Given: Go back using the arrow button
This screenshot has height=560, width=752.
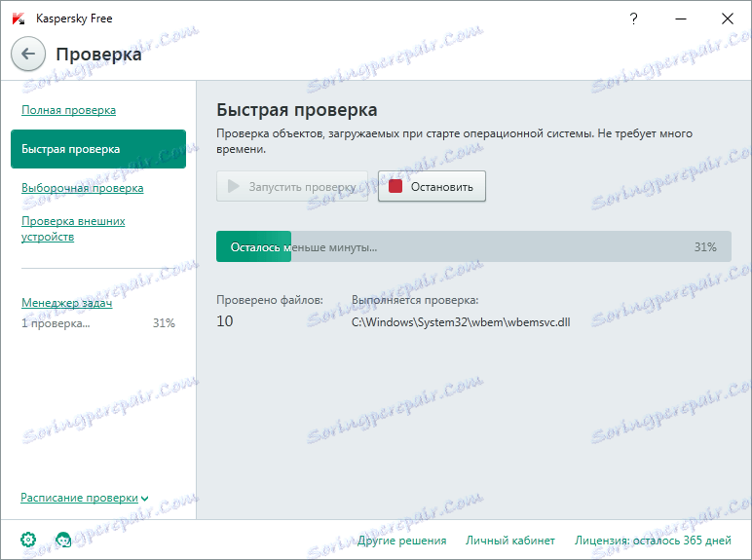Looking at the screenshot, I should point(28,54).
